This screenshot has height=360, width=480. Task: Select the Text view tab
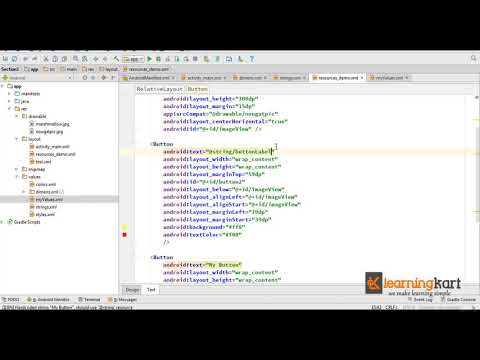tap(151, 290)
